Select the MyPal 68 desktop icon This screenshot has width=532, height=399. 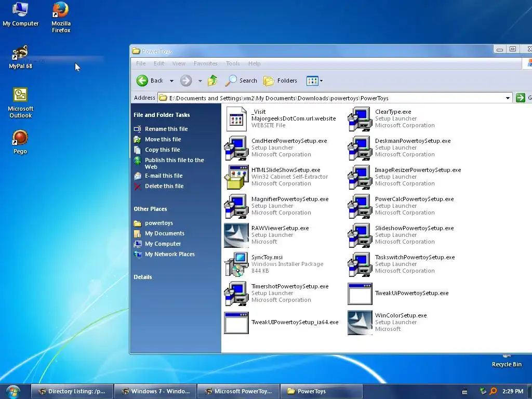20,57
